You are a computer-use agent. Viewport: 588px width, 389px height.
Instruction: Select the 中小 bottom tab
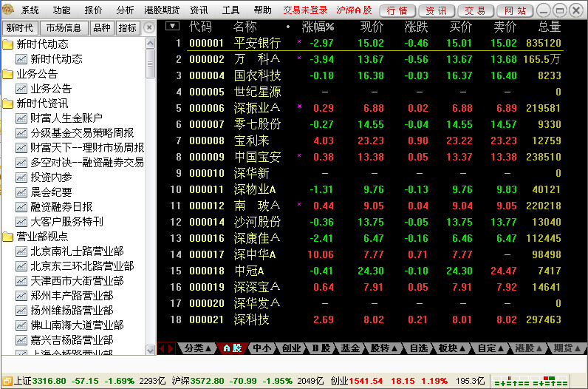point(262,348)
